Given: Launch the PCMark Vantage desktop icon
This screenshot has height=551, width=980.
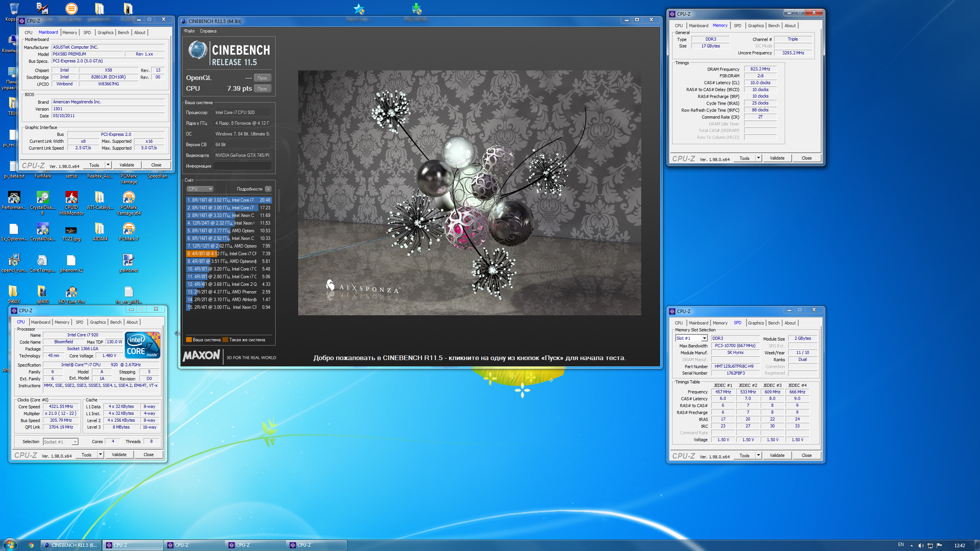Looking at the screenshot, I should (x=129, y=179).
